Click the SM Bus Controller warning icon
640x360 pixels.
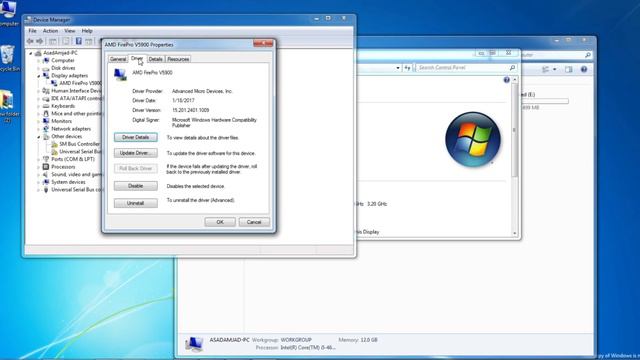(54, 144)
